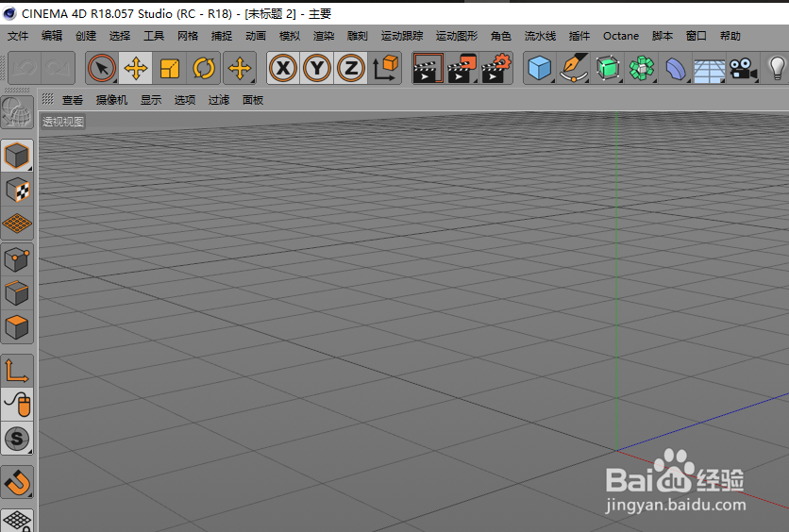This screenshot has height=532, width=789.
Task: Click the Undo arrow icon
Action: 25,68
